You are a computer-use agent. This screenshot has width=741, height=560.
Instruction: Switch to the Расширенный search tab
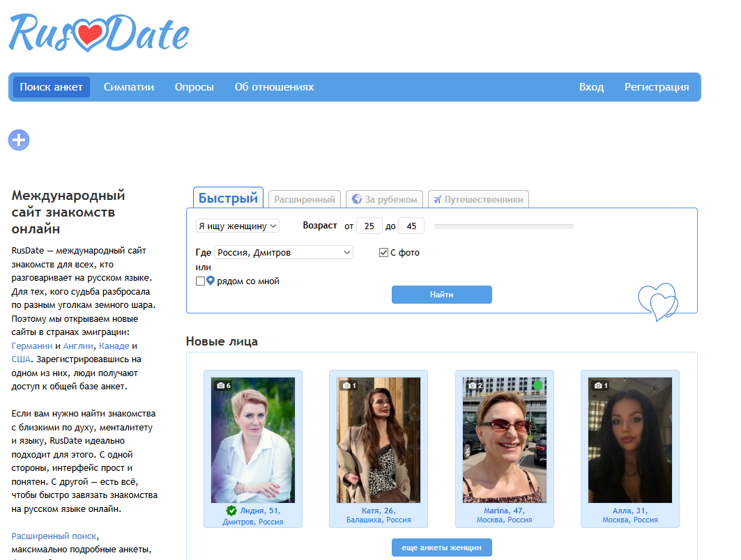(x=305, y=199)
